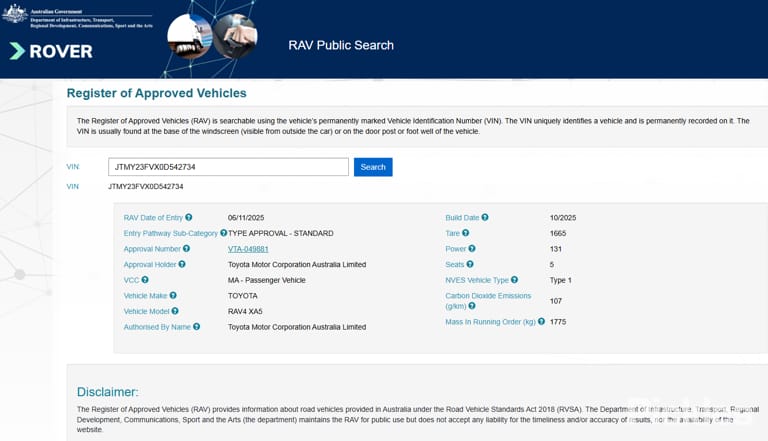The image size is (768, 441).
Task: Click the car interior circular header image
Action: point(235,36)
